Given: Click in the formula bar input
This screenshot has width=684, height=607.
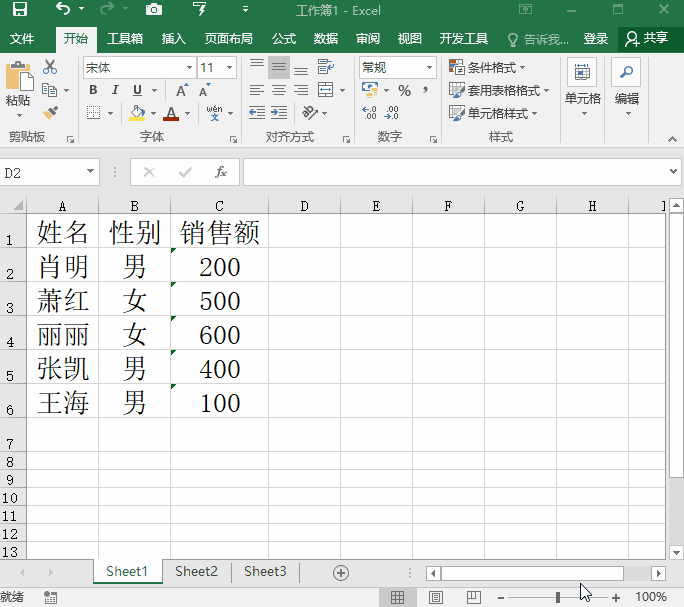Looking at the screenshot, I should click(x=456, y=172).
